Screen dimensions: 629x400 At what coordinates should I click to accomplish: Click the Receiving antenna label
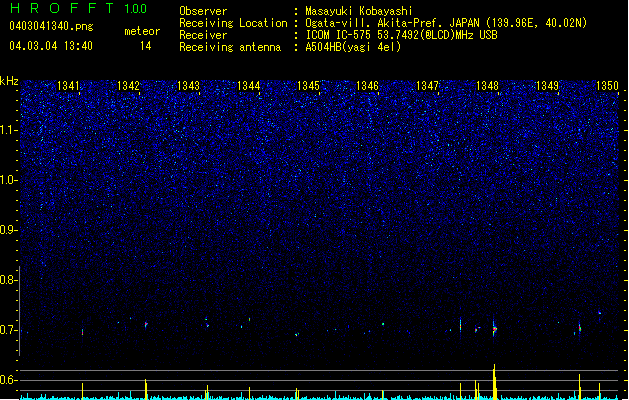(x=230, y=47)
